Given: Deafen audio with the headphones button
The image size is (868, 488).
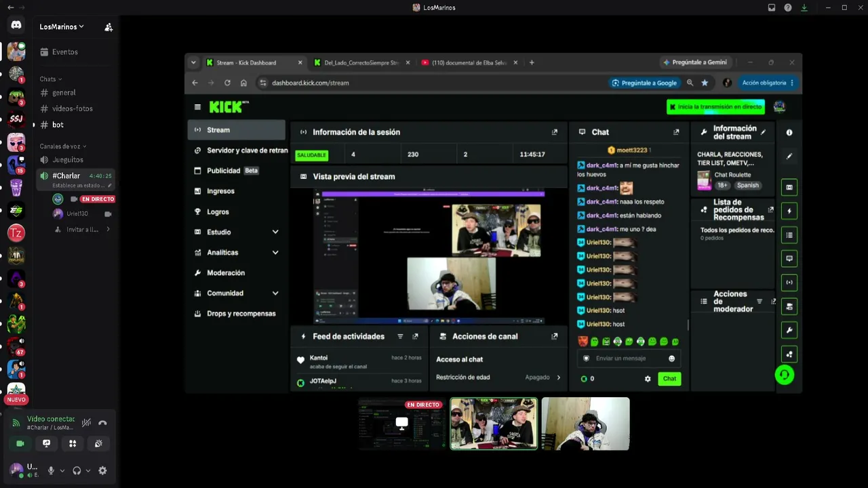Looking at the screenshot, I should [x=77, y=470].
